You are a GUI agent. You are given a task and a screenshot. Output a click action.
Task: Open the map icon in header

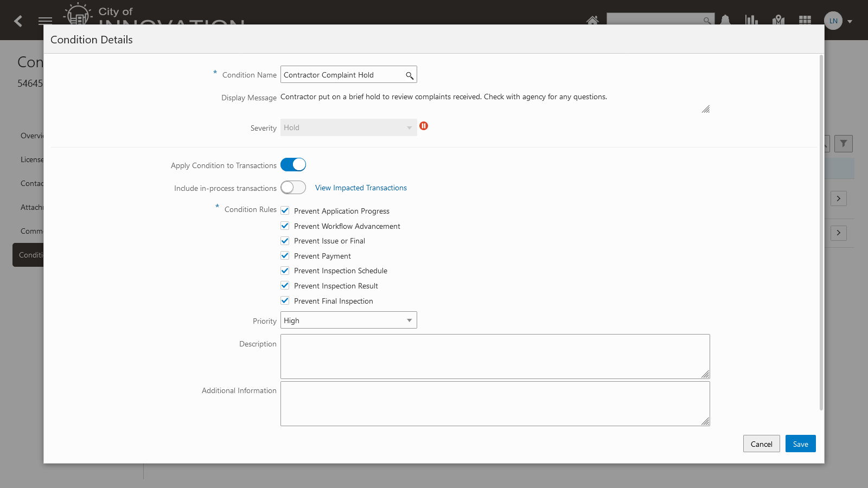click(778, 21)
